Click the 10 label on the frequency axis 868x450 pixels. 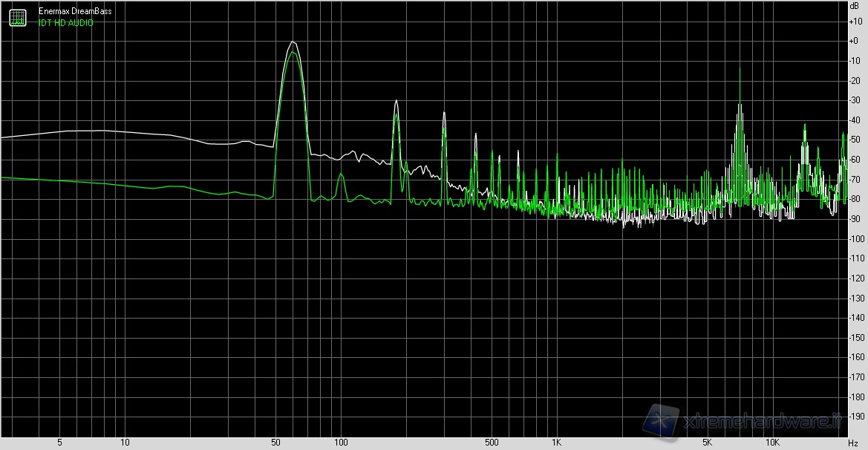(x=125, y=443)
